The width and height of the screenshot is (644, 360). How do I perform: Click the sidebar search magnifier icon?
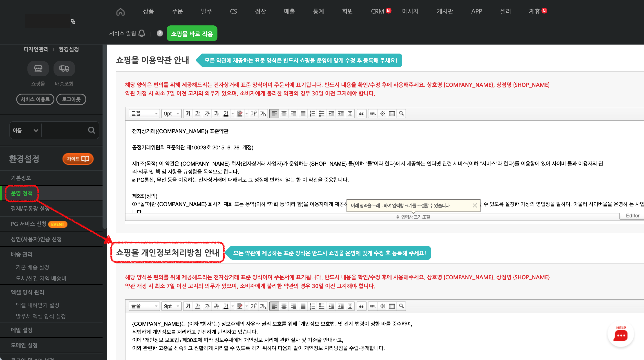(x=92, y=130)
